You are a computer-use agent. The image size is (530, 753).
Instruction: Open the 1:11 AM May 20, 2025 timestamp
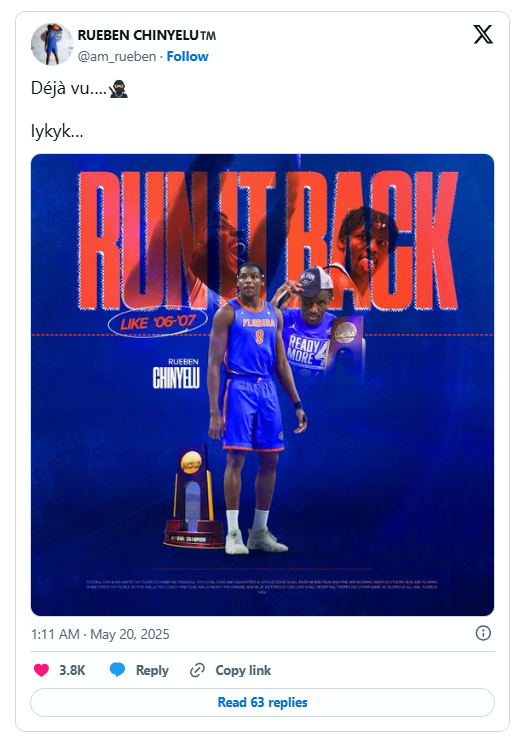pos(100,634)
